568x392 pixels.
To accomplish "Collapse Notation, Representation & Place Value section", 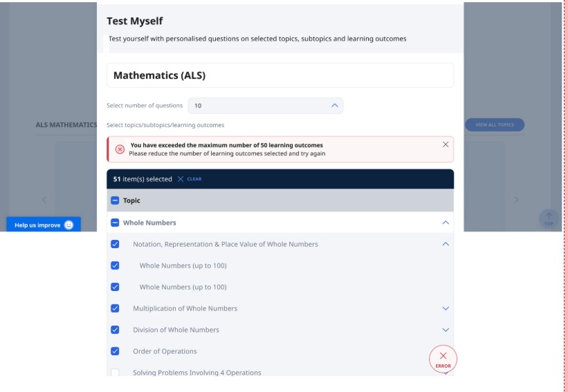I will pyautogui.click(x=446, y=244).
